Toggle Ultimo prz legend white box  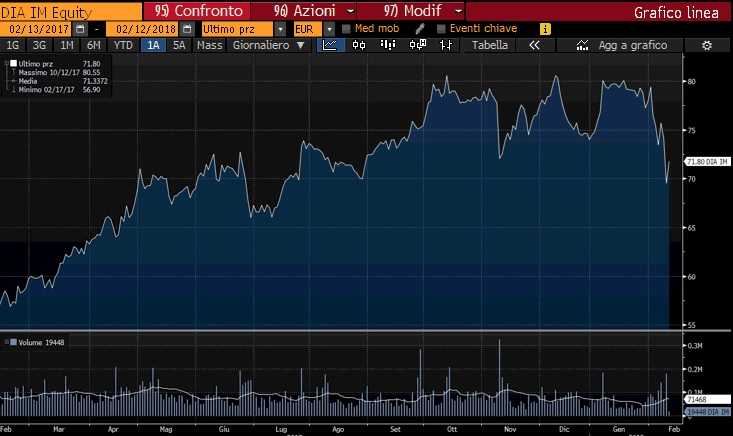14,64
